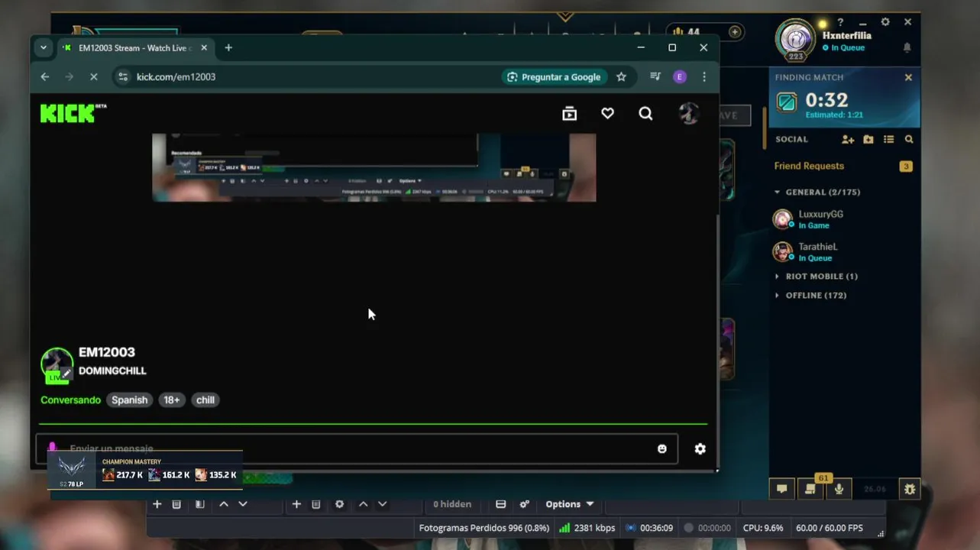Click the edit pencil on channel avatar
Viewport: 980px width, 550px height.
coord(67,373)
